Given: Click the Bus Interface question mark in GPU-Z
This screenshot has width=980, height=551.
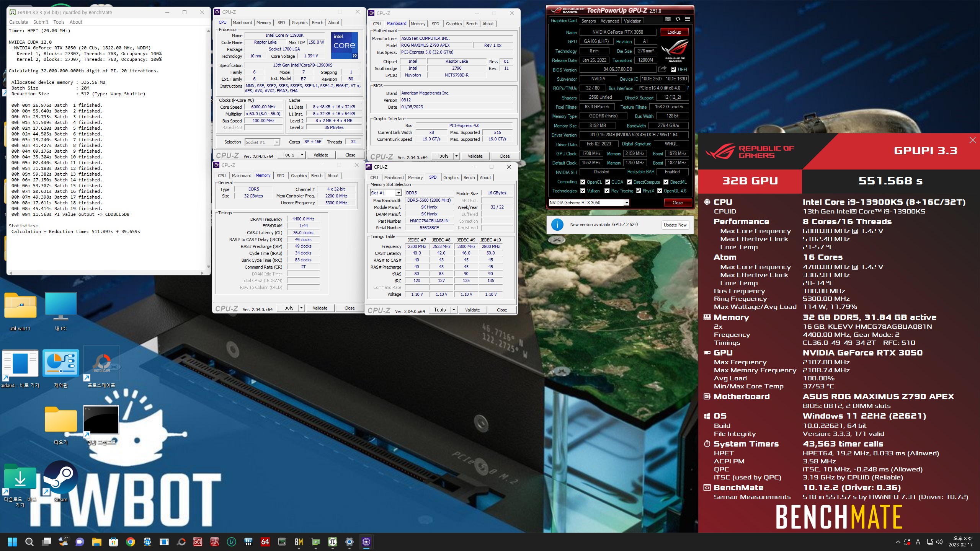Looking at the screenshot, I should [x=688, y=88].
